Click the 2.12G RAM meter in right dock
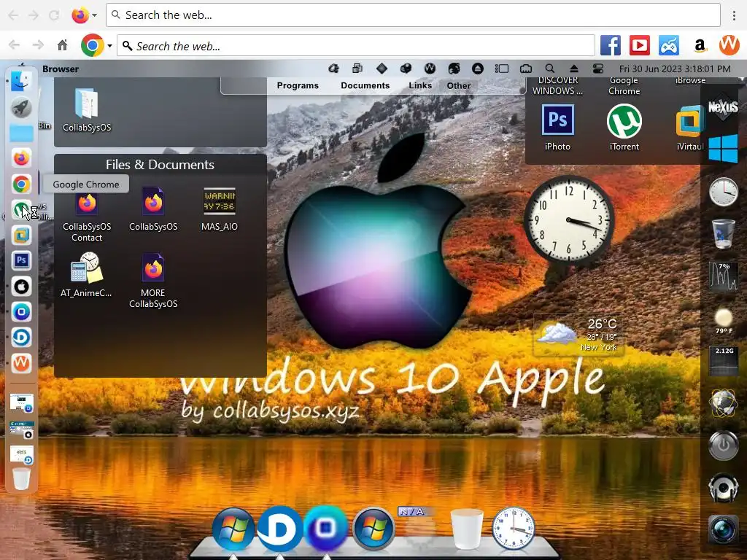Viewport: 747px width, 560px height. click(x=724, y=361)
